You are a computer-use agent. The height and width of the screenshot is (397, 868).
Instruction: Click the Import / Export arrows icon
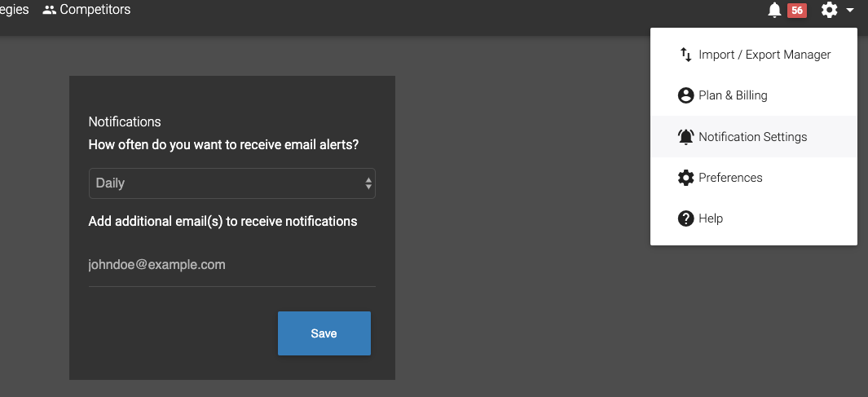coord(685,55)
